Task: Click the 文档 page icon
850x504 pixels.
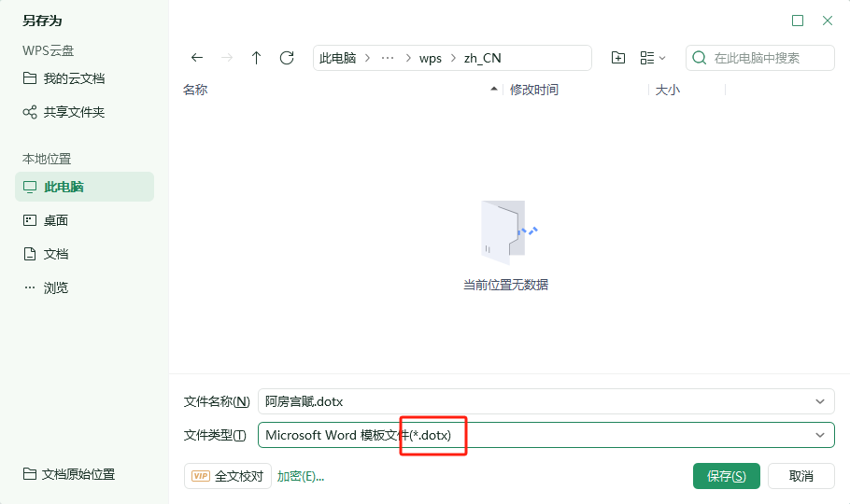Action: (x=30, y=254)
